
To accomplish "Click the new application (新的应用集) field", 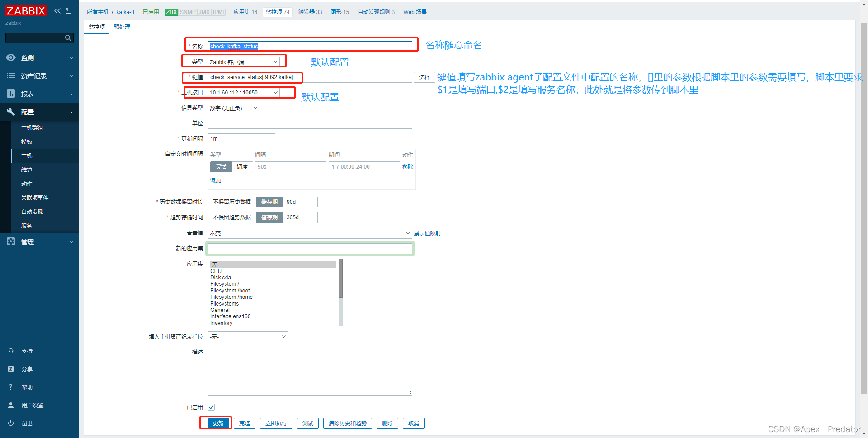I will coord(310,249).
